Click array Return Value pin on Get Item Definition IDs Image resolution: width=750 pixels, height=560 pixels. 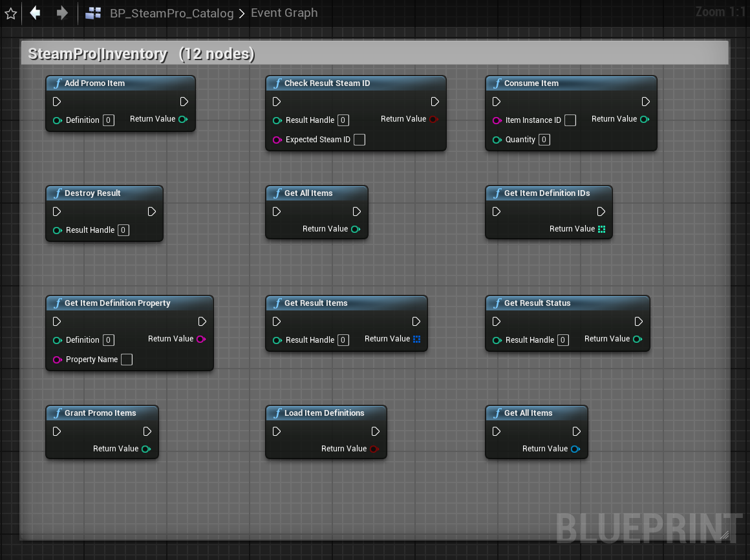(x=602, y=229)
